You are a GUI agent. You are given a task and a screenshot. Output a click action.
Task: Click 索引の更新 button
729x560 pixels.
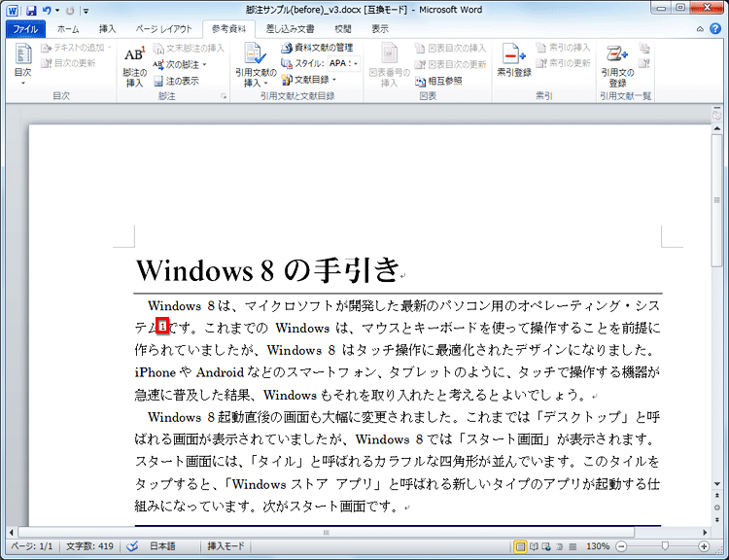563,63
